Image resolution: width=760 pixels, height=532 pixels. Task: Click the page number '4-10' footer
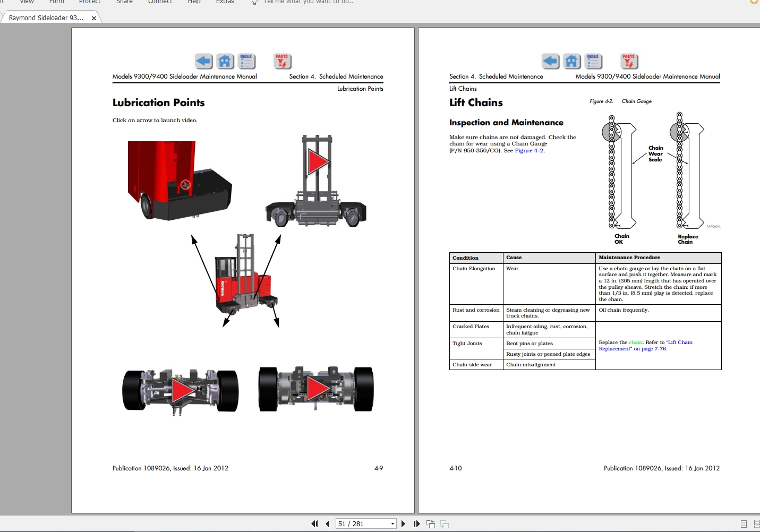pyautogui.click(x=456, y=468)
